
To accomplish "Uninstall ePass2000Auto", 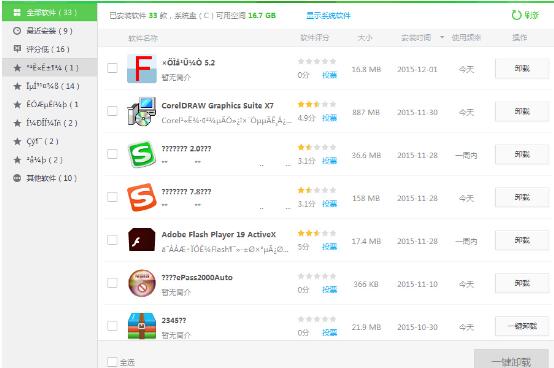I will tap(522, 283).
